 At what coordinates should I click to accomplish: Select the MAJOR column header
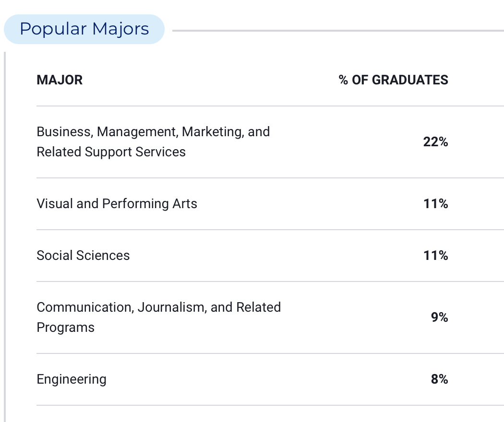coord(60,80)
